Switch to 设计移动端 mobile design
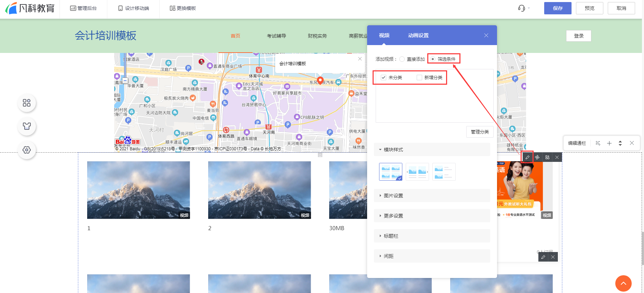644x293 pixels. tap(134, 8)
